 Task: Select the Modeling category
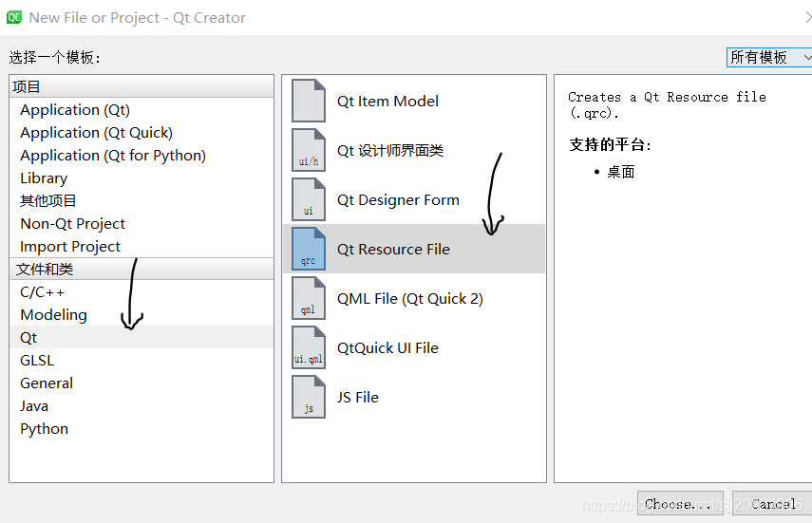tap(142, 315)
